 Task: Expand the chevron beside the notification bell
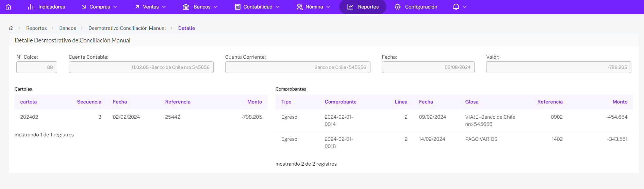[465, 7]
